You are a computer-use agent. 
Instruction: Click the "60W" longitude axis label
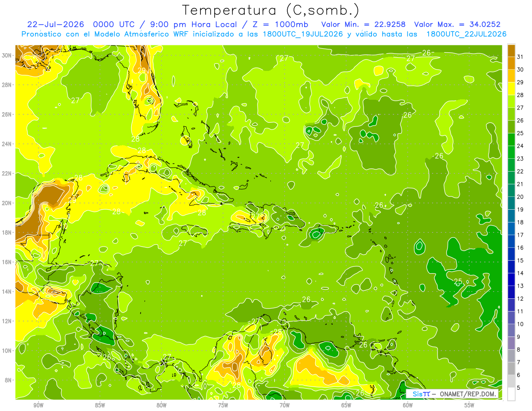[408, 405]
